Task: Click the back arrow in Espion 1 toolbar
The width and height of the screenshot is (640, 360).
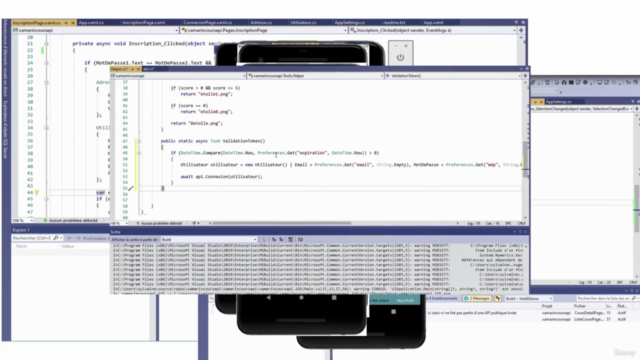Action: tap(69, 238)
